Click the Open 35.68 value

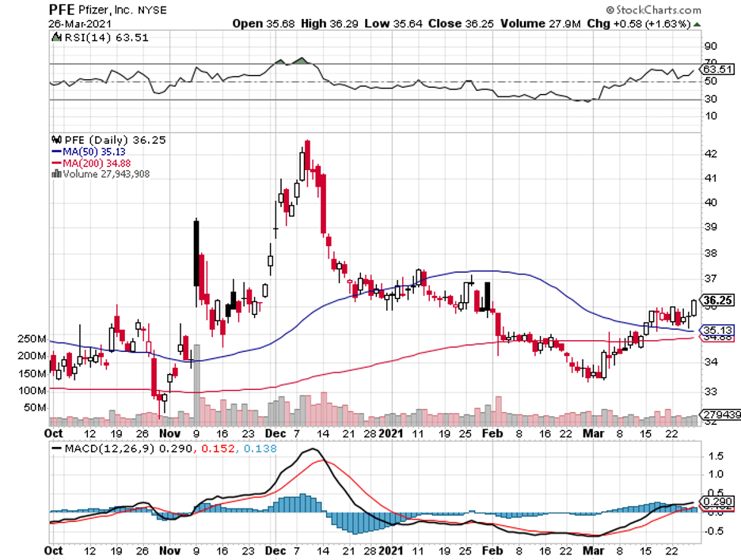(x=264, y=24)
